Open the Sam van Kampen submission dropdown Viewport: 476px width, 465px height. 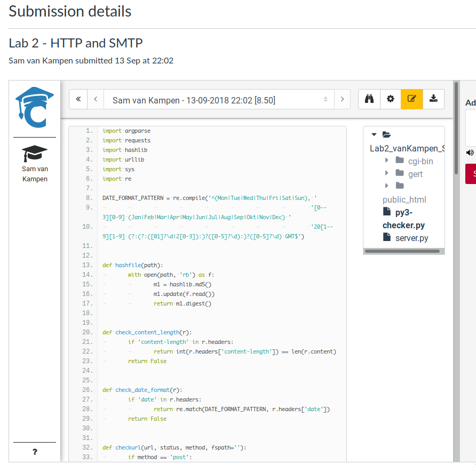pyautogui.click(x=219, y=100)
